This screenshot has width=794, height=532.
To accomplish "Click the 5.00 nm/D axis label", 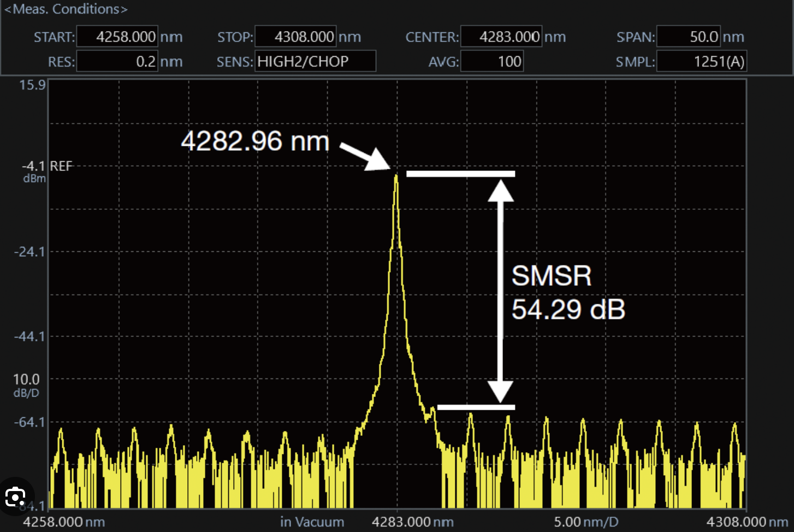I will click(x=586, y=522).
